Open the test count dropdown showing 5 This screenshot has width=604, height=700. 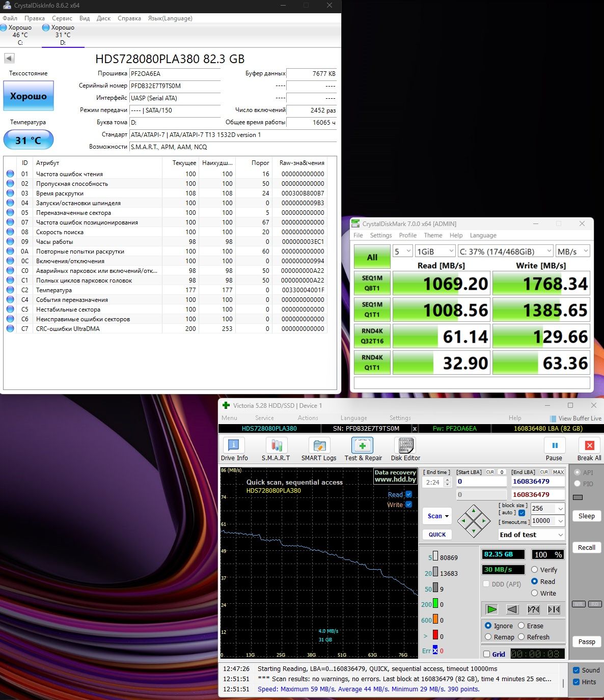(x=402, y=251)
